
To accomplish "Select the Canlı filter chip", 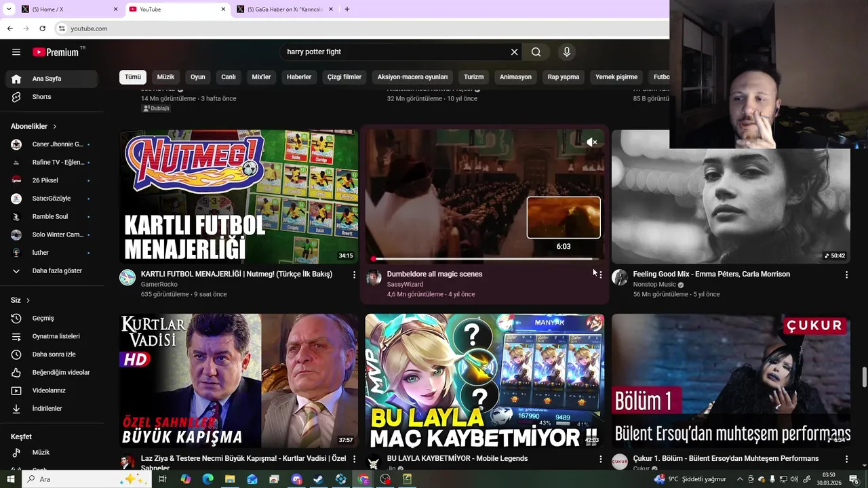I will pyautogui.click(x=229, y=77).
